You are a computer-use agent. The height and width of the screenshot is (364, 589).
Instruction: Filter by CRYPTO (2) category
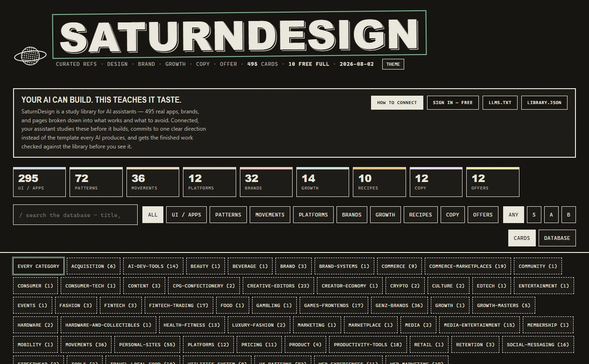pyautogui.click(x=405, y=286)
